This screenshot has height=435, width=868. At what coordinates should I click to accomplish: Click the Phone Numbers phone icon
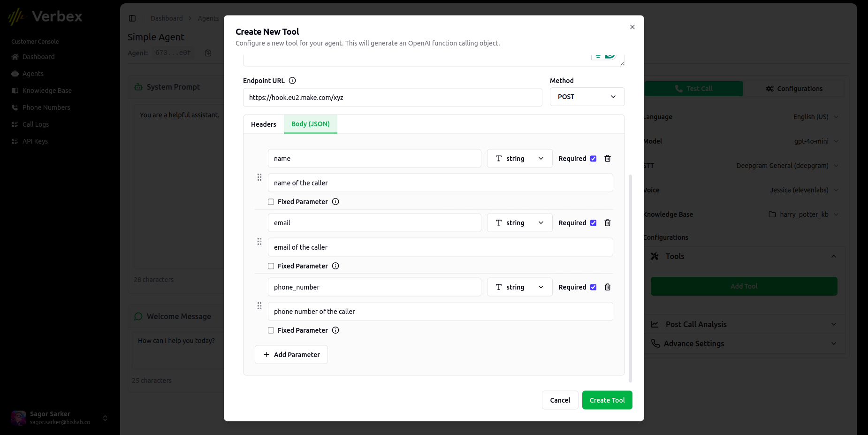pos(15,107)
